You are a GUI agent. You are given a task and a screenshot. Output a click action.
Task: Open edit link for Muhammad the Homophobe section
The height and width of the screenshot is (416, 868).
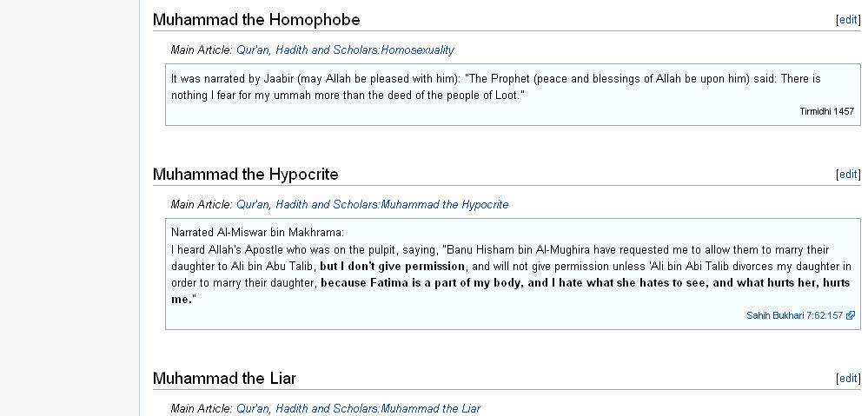[848, 20]
